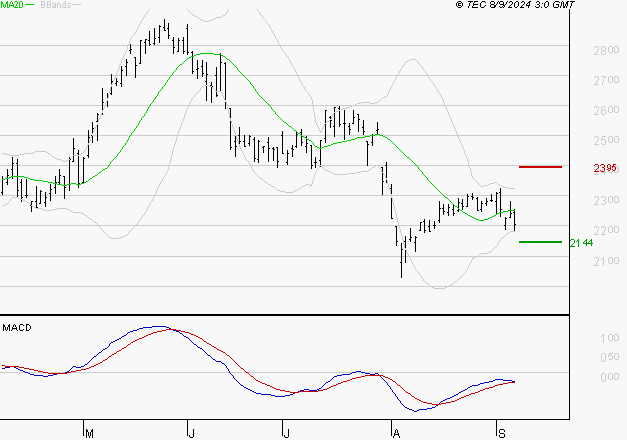This screenshot has height=440, width=627.
Task: Click the A month marker
Action: tap(396, 434)
